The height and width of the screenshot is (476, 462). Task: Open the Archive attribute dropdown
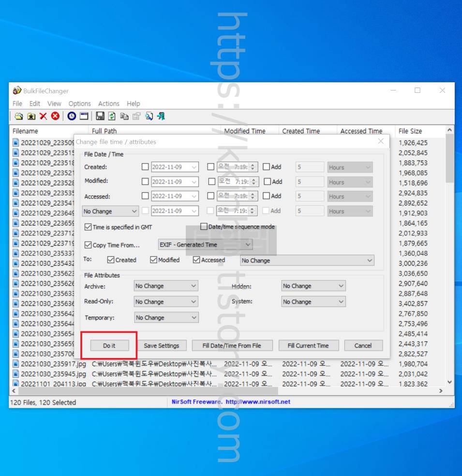166,286
